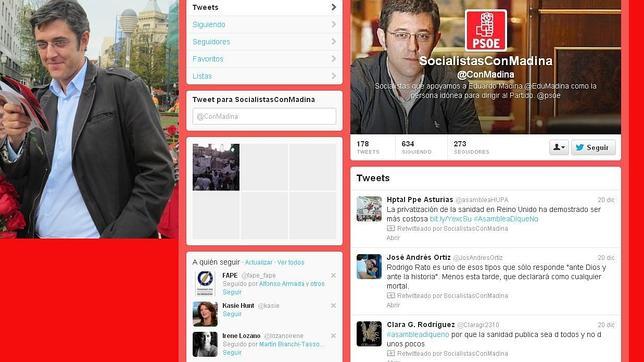Click Hptal Ppe Asturias avatar
The height and width of the screenshot is (362, 644).
369,209
